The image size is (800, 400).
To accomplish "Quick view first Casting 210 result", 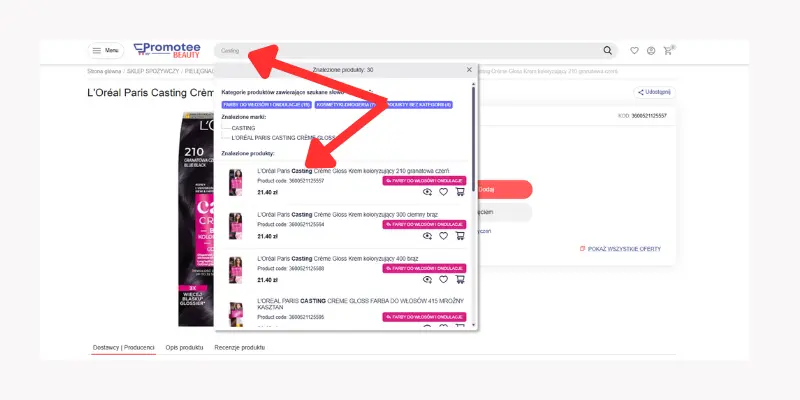I will coord(428,192).
